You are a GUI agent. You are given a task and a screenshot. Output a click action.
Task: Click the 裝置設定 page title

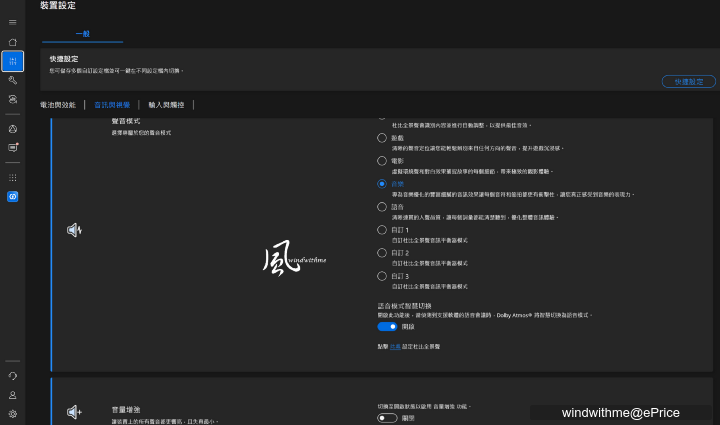58,6
